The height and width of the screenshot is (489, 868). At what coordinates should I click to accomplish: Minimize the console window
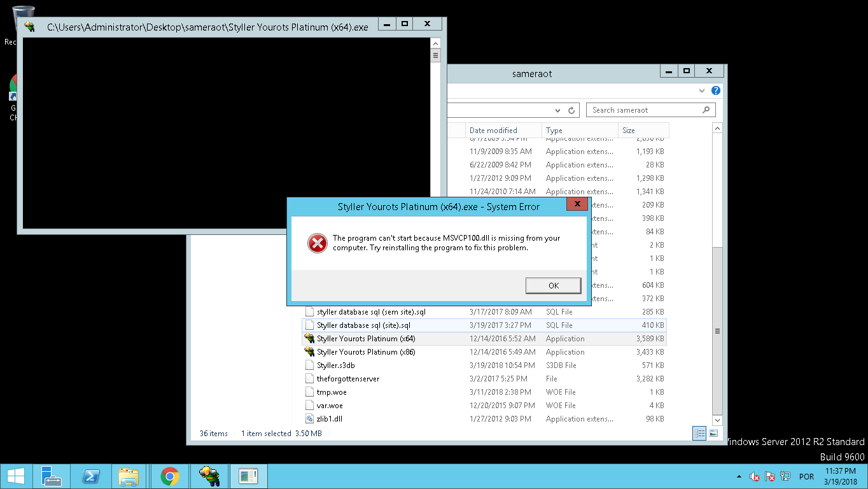point(386,24)
